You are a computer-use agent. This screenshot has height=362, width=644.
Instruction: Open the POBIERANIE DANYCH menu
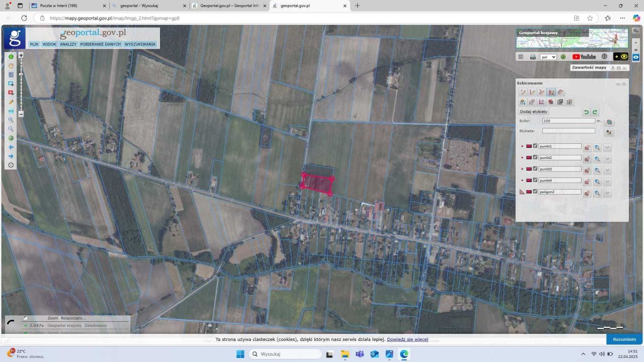pos(101,44)
